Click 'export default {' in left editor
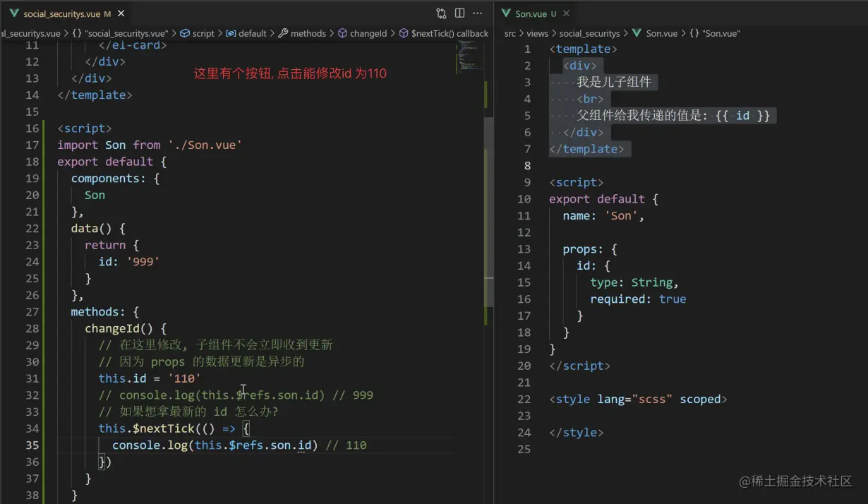 coord(111,162)
